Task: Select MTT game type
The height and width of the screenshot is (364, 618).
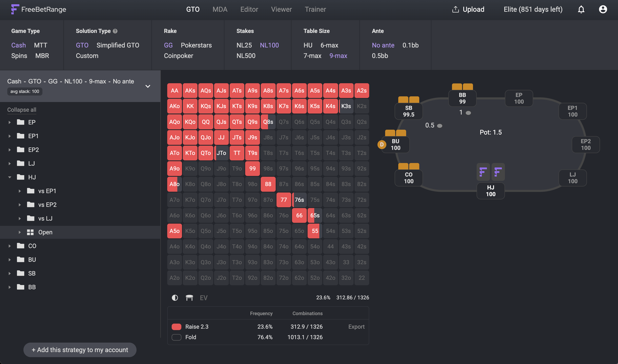Action: 40,45
